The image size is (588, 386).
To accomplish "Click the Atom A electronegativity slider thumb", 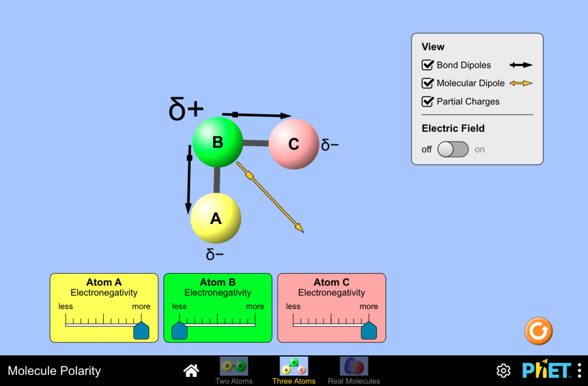I will click(141, 330).
